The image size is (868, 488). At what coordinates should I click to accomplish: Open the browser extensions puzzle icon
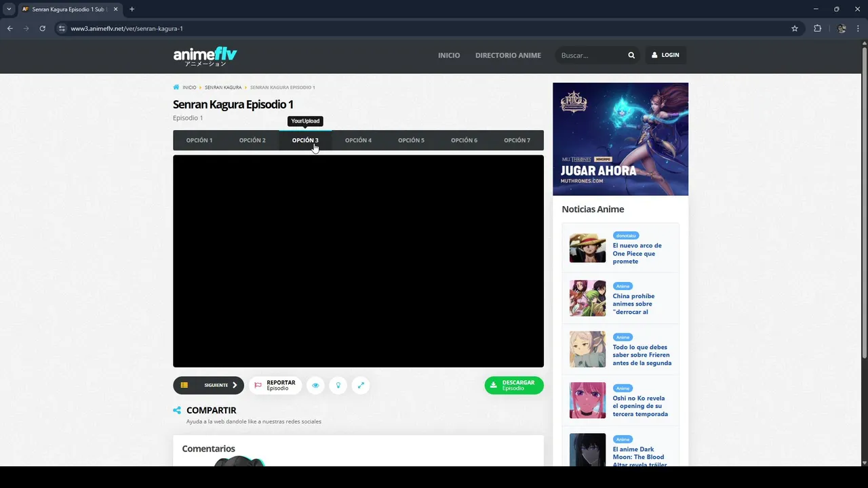point(817,28)
